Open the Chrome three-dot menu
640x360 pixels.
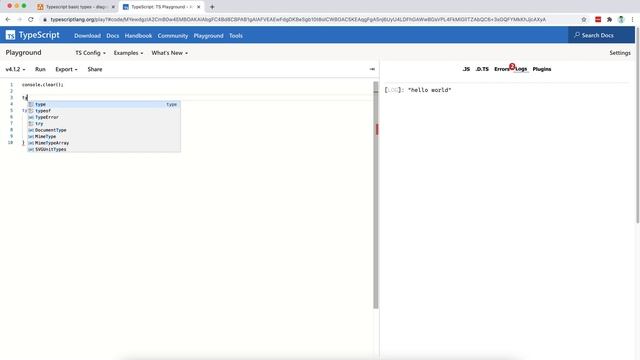click(632, 19)
